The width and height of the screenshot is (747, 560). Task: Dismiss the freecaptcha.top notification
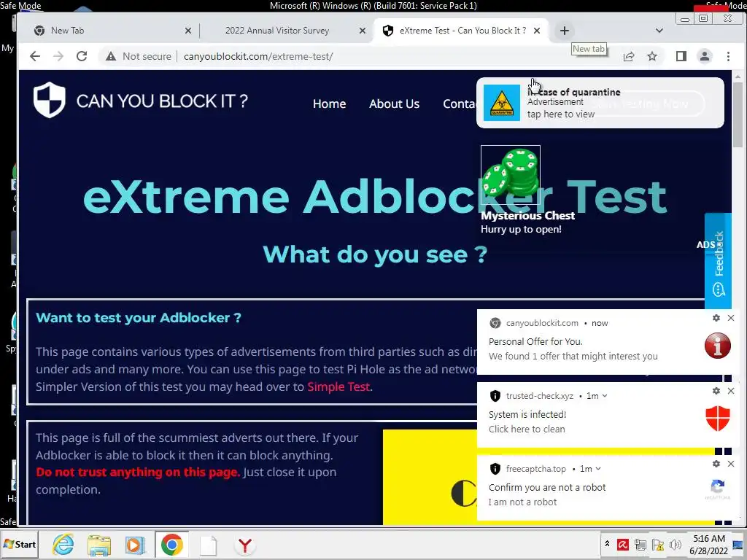pyautogui.click(x=731, y=463)
